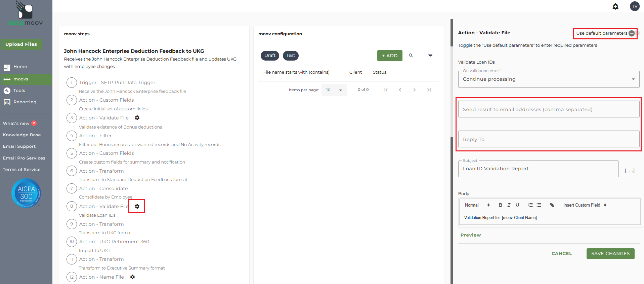Click the File name starts with column header
644x284 pixels.
click(296, 72)
